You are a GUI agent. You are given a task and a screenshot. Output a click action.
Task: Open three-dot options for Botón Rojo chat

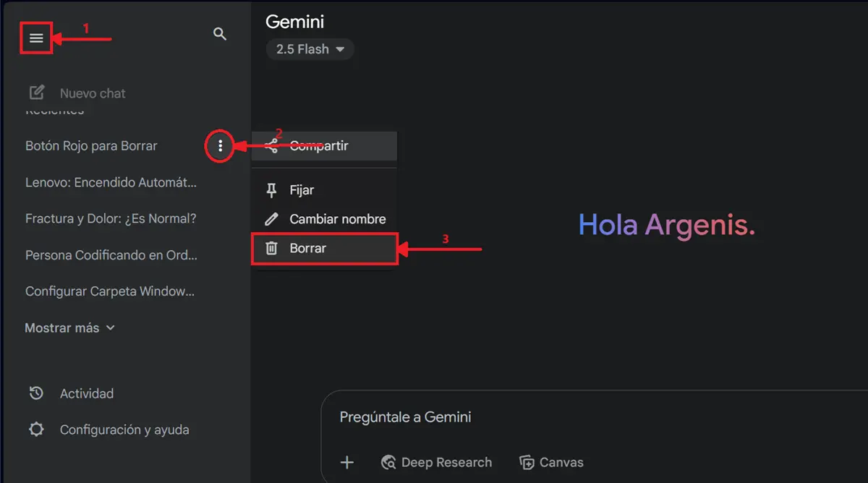[x=220, y=146]
